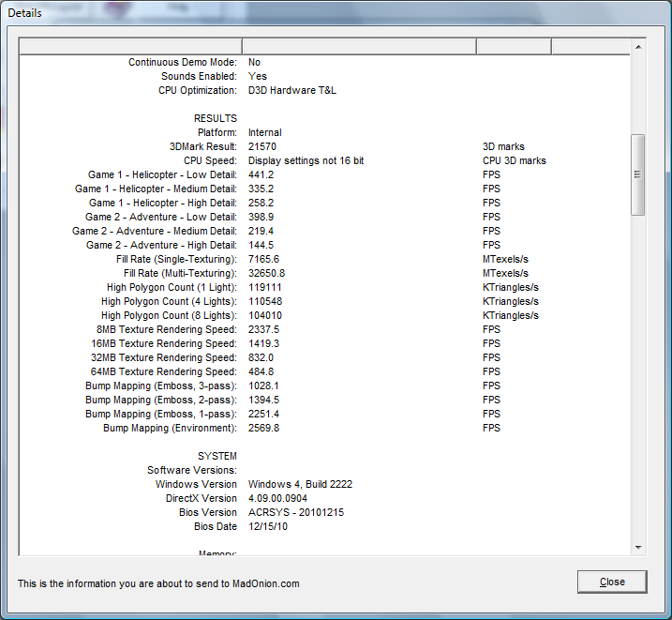This screenshot has height=620, width=672.
Task: Select the Bios Date row
Action: tap(215, 527)
